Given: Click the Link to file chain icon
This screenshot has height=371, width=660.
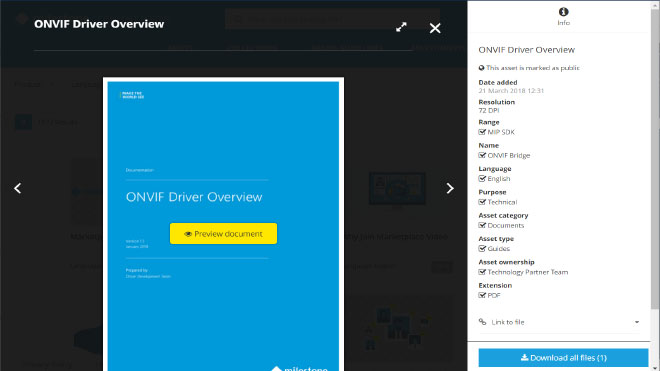Looking at the screenshot, I should [482, 322].
